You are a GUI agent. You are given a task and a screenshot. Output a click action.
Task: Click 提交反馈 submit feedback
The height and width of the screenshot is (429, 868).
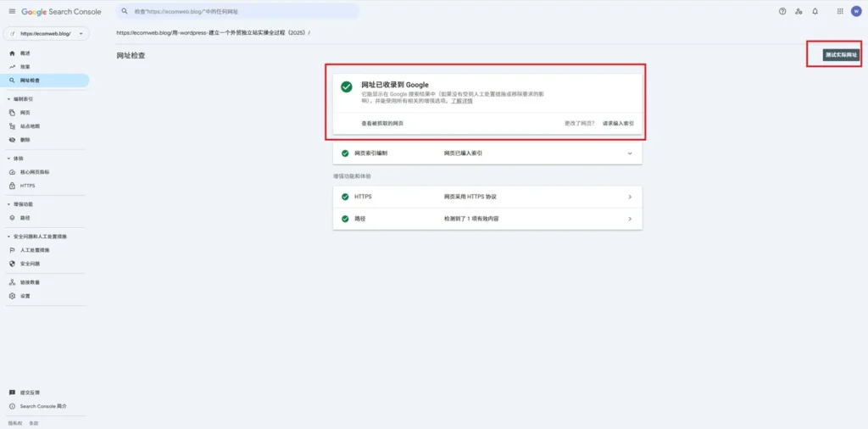(x=44, y=393)
